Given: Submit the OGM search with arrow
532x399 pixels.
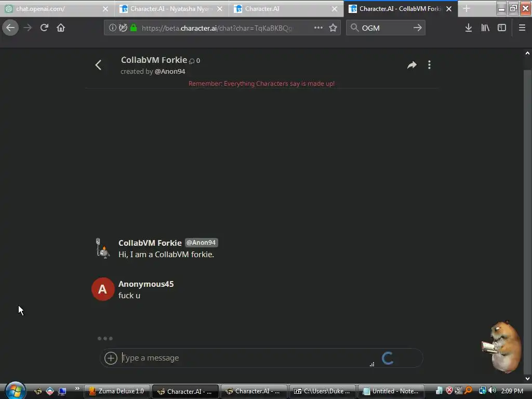Looking at the screenshot, I should pyautogui.click(x=417, y=28).
